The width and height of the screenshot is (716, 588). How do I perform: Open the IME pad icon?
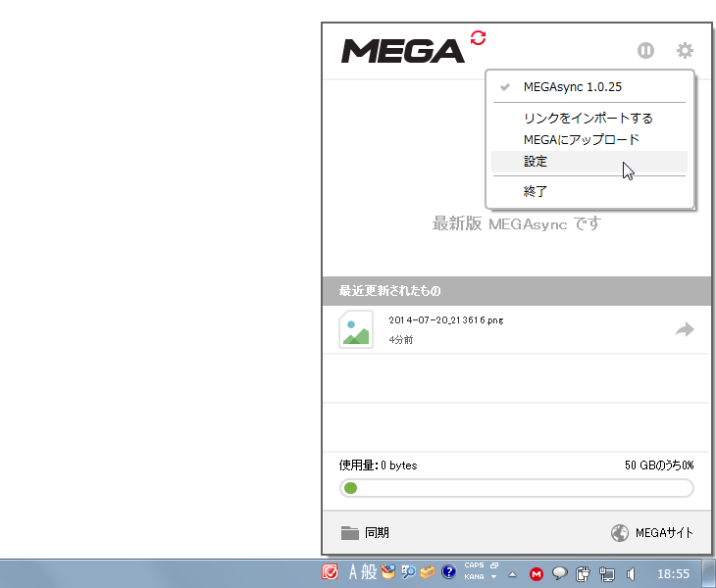pos(387,571)
